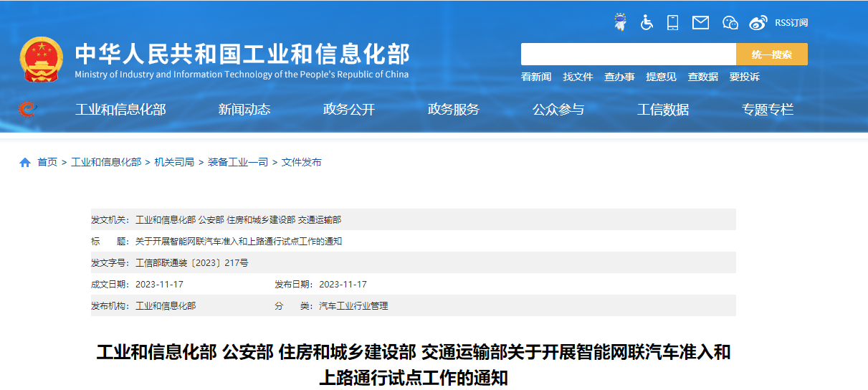Image resolution: width=868 pixels, height=390 pixels.
Task: Open 机关司局 breadcrumb link
Action: click(x=174, y=163)
